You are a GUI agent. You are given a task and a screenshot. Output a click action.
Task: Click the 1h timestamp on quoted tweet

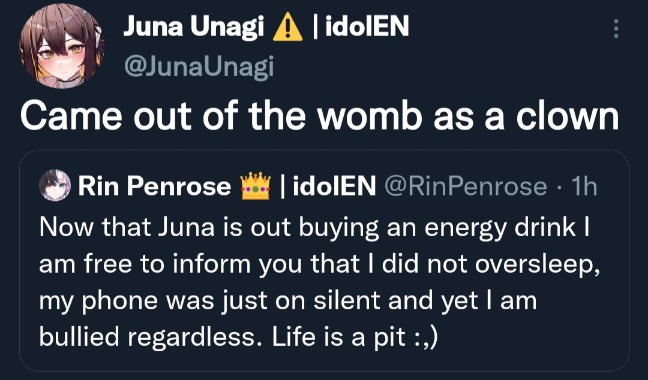[x=584, y=186]
